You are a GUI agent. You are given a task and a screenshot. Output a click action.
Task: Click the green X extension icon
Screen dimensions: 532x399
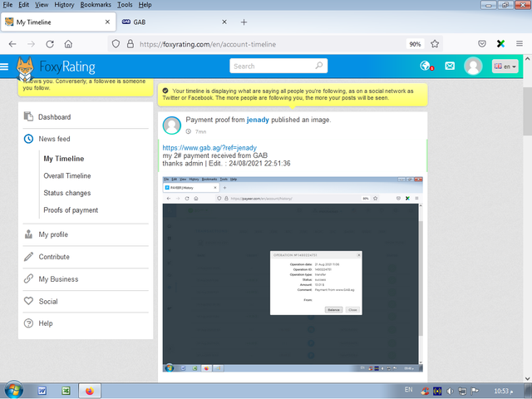pyautogui.click(x=500, y=44)
